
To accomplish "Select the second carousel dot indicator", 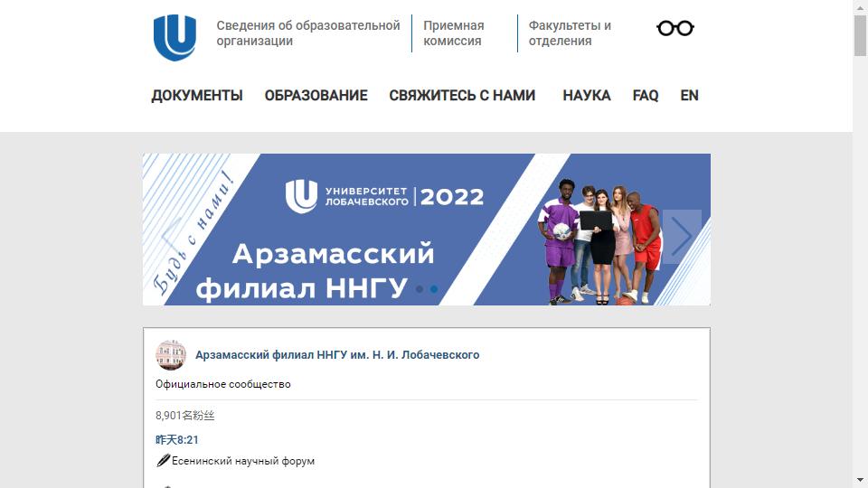I will point(434,289).
